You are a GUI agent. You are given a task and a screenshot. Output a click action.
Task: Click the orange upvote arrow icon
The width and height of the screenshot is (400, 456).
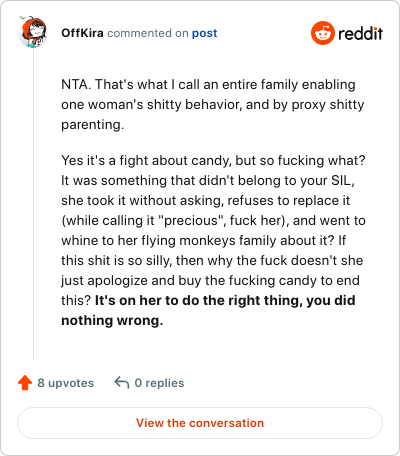[x=25, y=383]
